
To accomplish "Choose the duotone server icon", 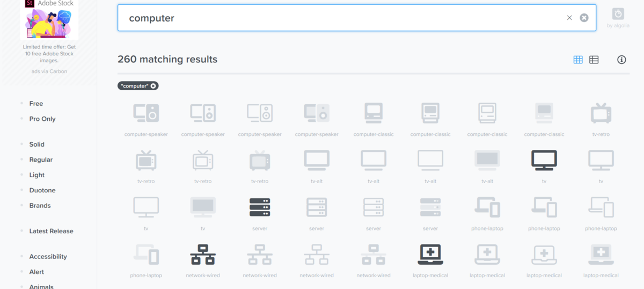I will point(430,207).
